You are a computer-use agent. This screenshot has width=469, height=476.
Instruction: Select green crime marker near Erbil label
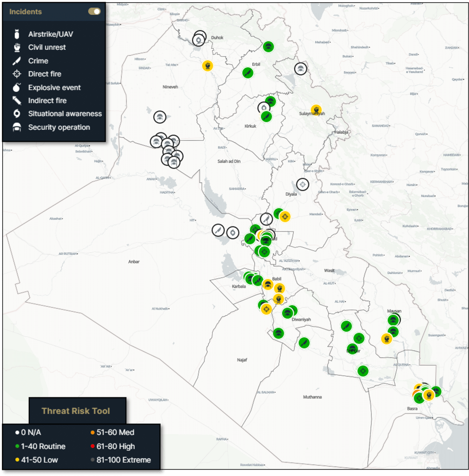pos(248,73)
